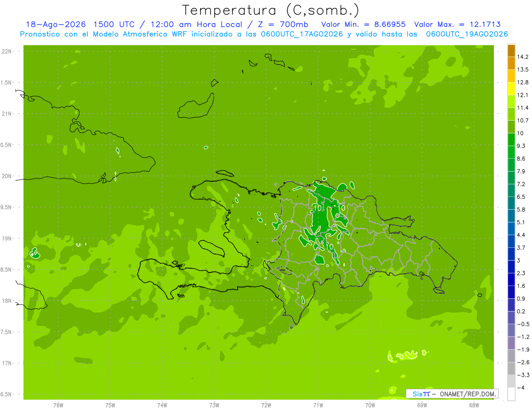Click the 20N latitude label
Image resolution: width=532 pixels, height=411 pixels.
[7, 176]
